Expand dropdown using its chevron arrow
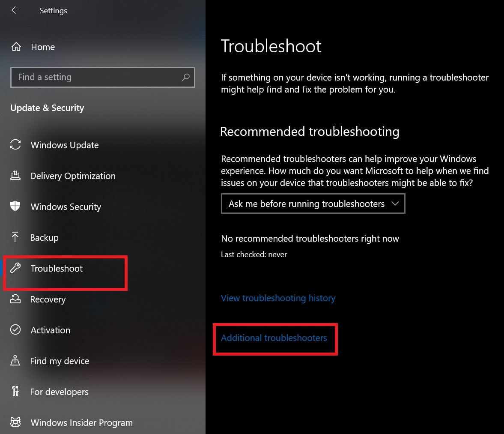Viewport: 504px width, 434px height. click(395, 204)
